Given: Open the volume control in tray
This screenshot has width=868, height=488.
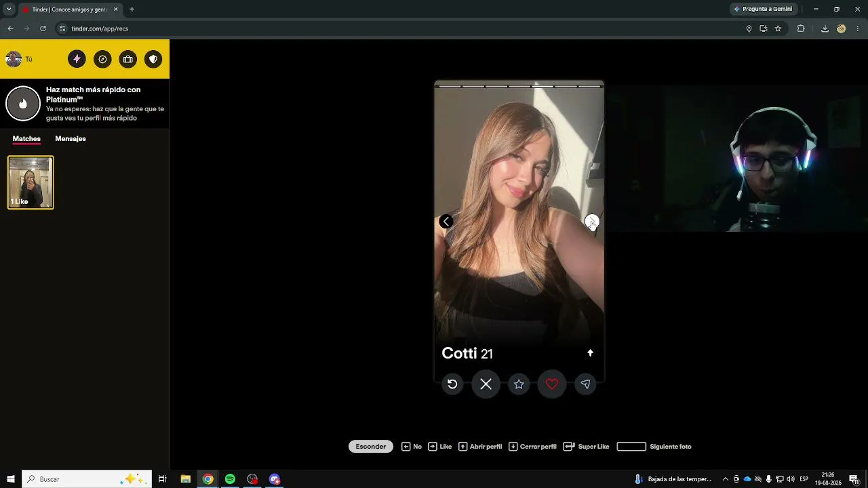Looking at the screenshot, I should click(790, 479).
